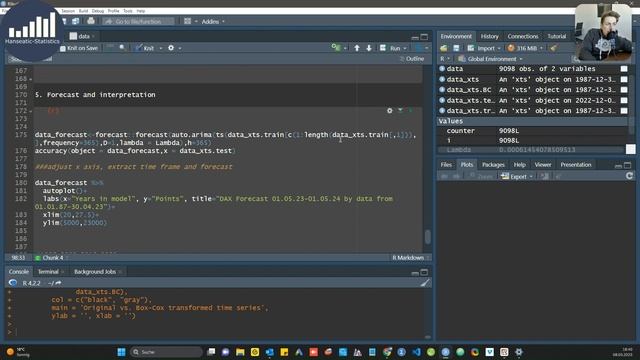The height and width of the screenshot is (360, 640).
Task: Open the Chunk 4 navigation dropdown
Action: [x=51, y=258]
